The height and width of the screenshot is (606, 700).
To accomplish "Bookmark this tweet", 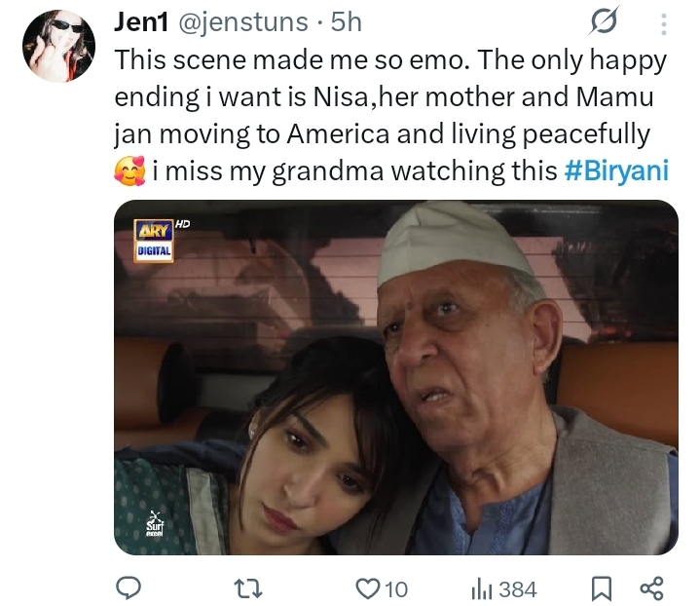I will coord(602,588).
